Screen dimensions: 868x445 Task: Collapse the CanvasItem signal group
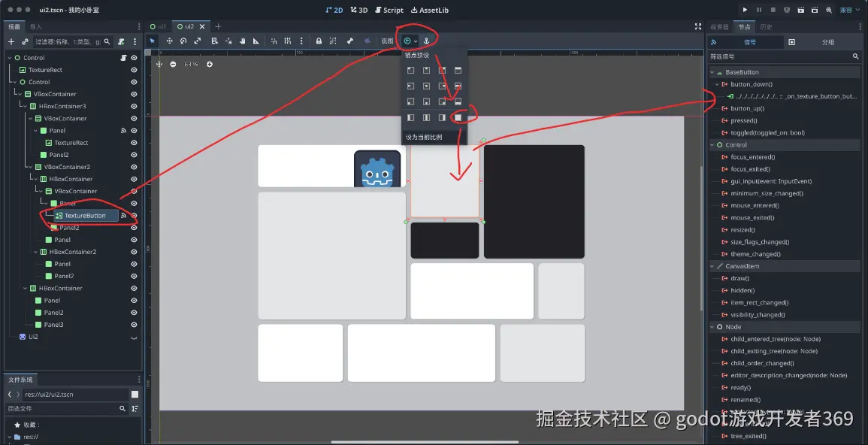click(712, 266)
